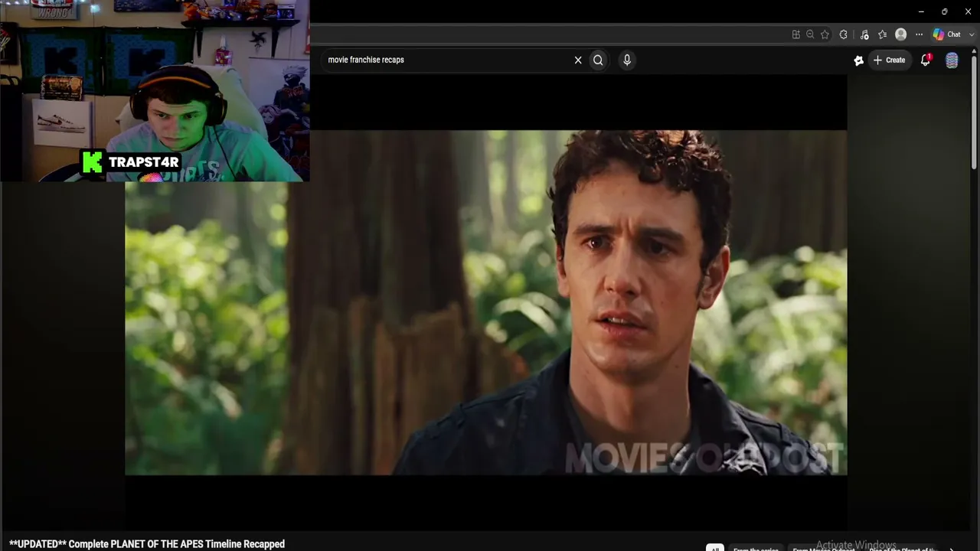The height and width of the screenshot is (551, 980).
Task: Start voice search with the microphone
Action: tap(627, 60)
